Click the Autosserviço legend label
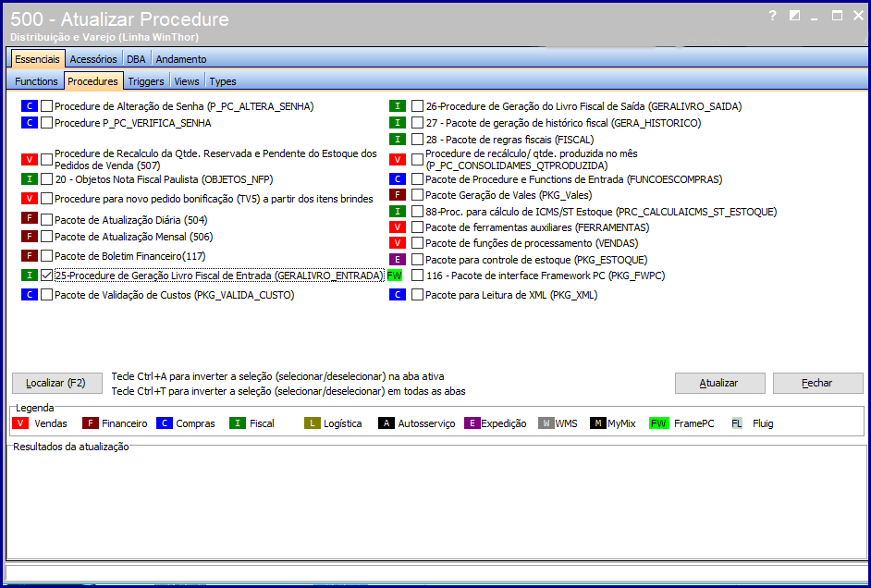 click(x=426, y=423)
